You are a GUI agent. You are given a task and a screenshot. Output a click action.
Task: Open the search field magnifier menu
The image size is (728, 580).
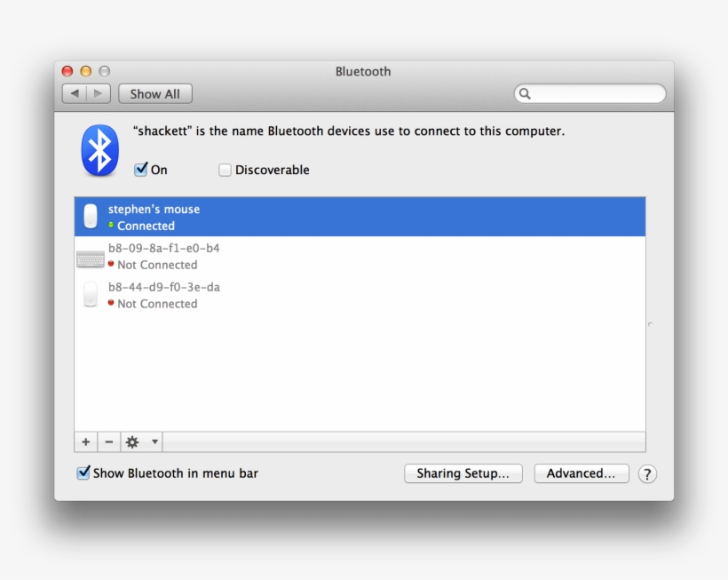[525, 93]
